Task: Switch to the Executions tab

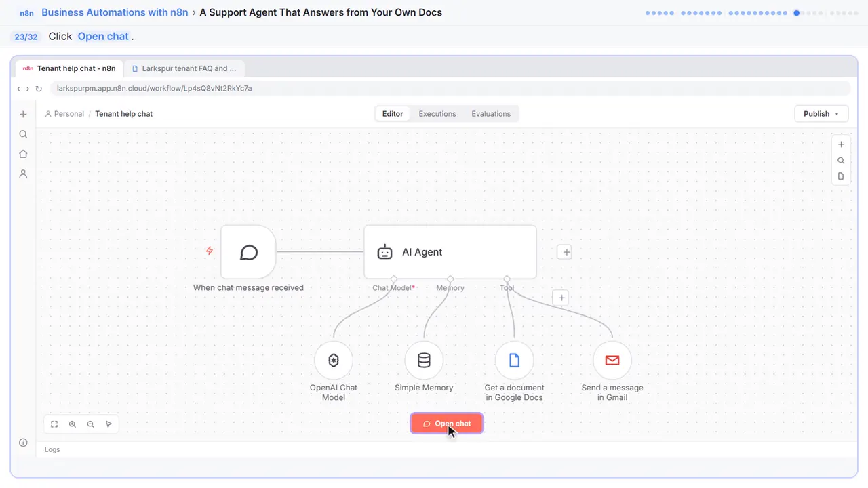Action: pyautogui.click(x=437, y=114)
